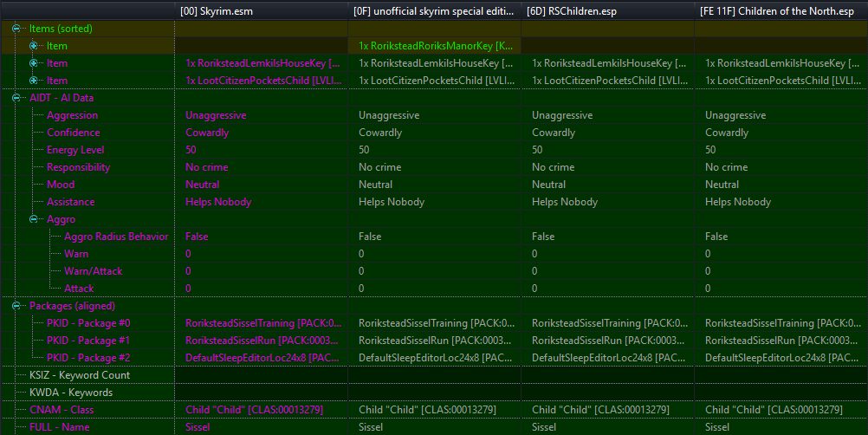Click Helps Nobody in the Skyrim.esm column

tap(218, 202)
